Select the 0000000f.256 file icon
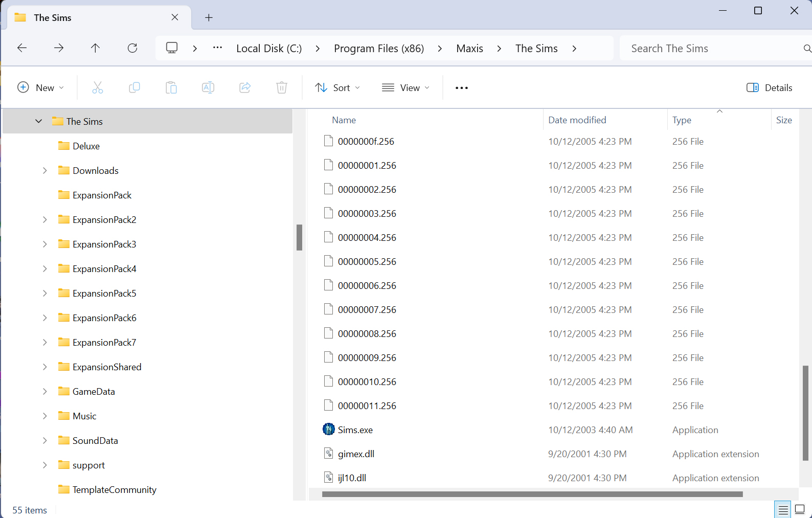 click(x=329, y=141)
